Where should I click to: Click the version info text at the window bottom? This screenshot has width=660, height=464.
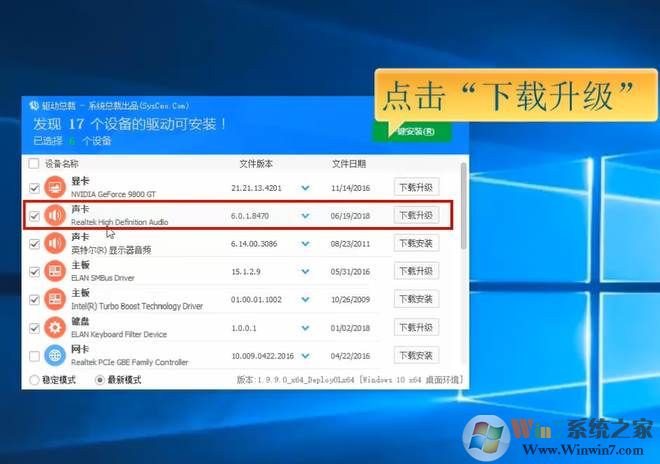click(350, 380)
